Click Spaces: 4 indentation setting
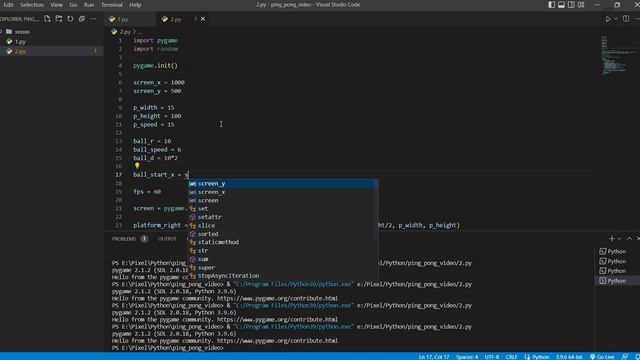The height and width of the screenshot is (360, 640). point(467,357)
